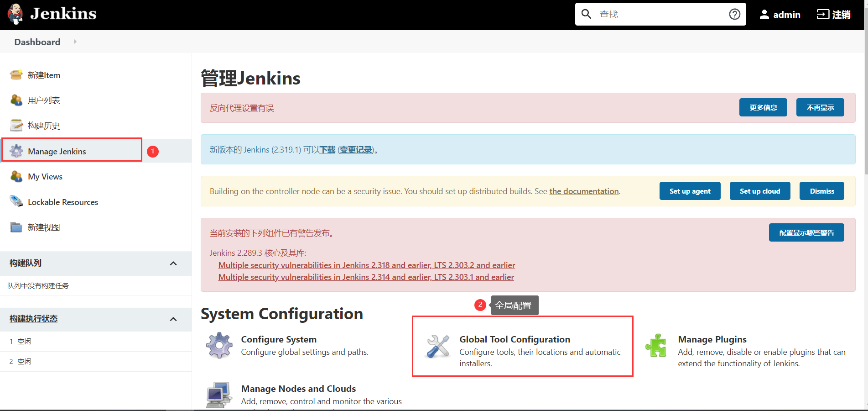The height and width of the screenshot is (411, 868).
Task: Select the Dashboard breadcrumb
Action: pos(37,42)
